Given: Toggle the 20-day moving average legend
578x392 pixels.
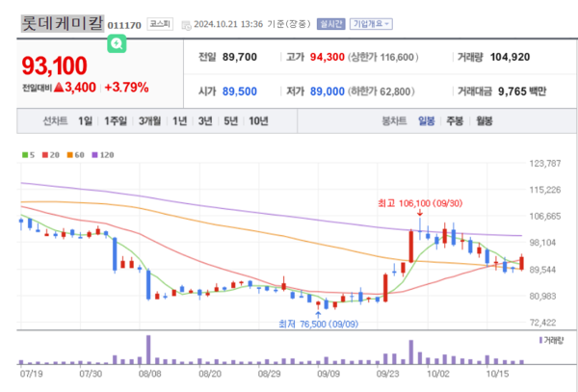Looking at the screenshot, I should 50,154.
